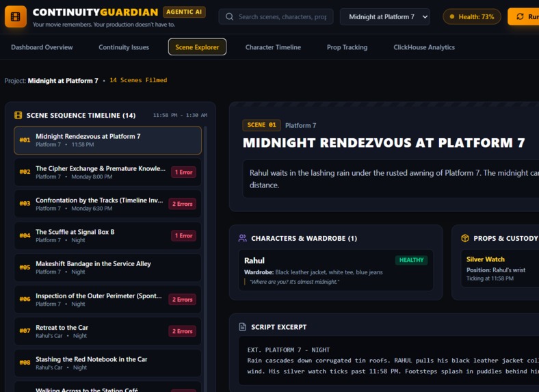Click the Silver Watch prop card
539x392 pixels.
coord(500,269)
